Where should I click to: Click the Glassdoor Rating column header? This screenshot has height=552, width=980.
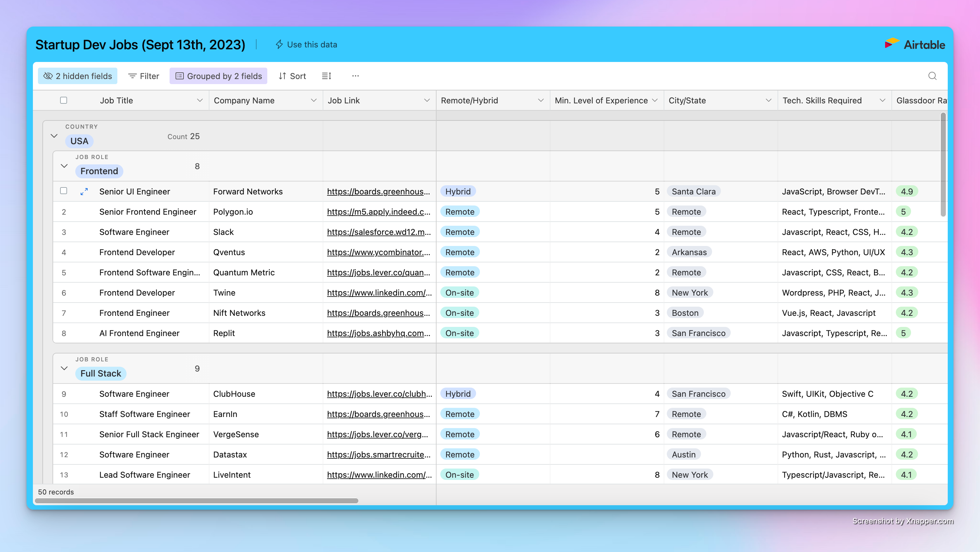click(x=919, y=100)
